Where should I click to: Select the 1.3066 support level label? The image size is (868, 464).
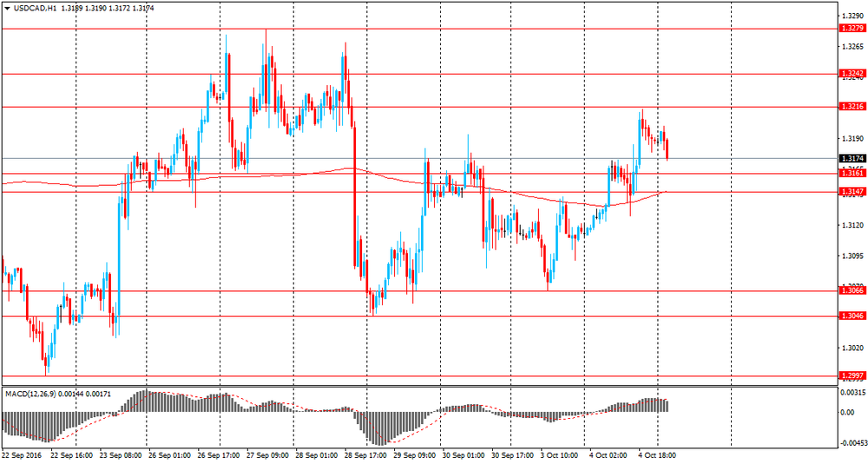click(852, 290)
